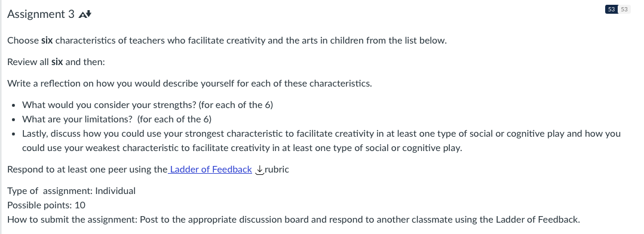
Task: Click the Assignment 3 title heading
Action: 41,14
